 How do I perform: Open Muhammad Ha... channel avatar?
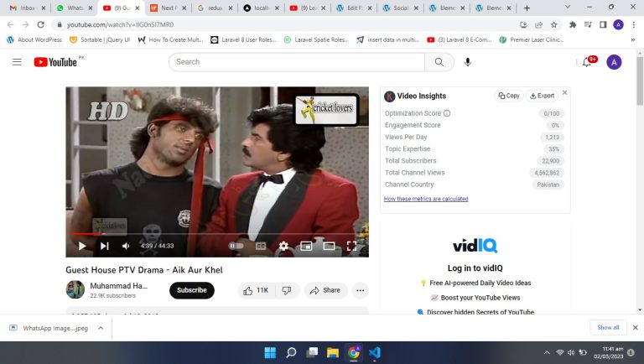tap(75, 290)
